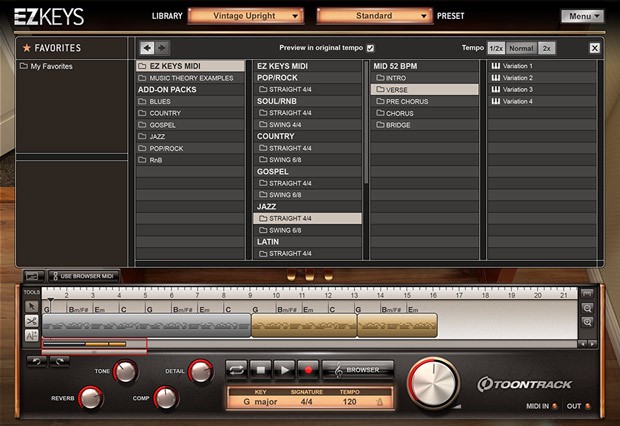Adjust the Reverb knob

tap(91, 398)
